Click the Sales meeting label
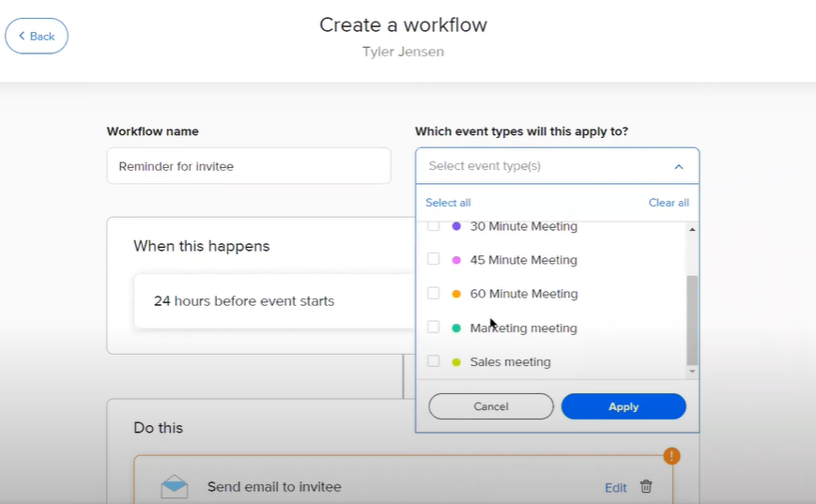 point(510,361)
